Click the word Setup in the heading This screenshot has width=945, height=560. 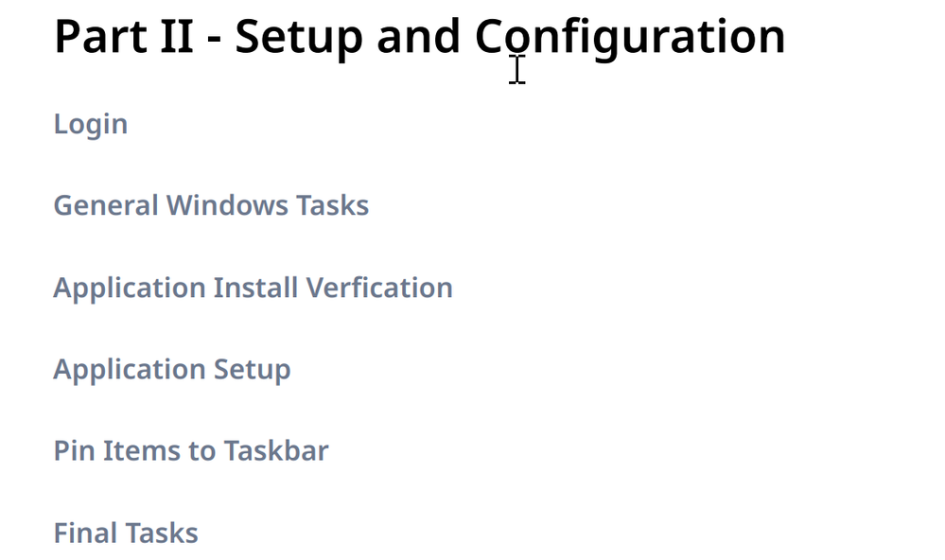click(298, 39)
